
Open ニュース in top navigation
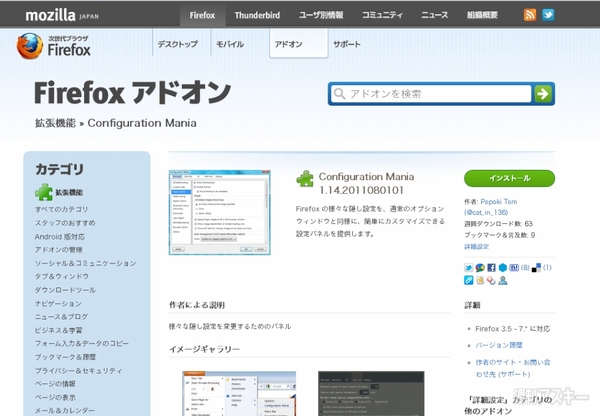[x=434, y=15]
